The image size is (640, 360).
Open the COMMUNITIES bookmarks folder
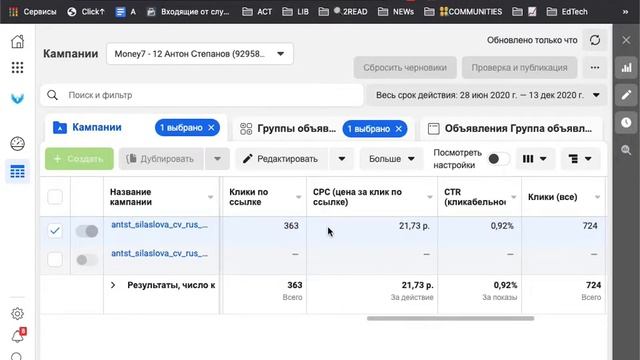click(x=463, y=12)
